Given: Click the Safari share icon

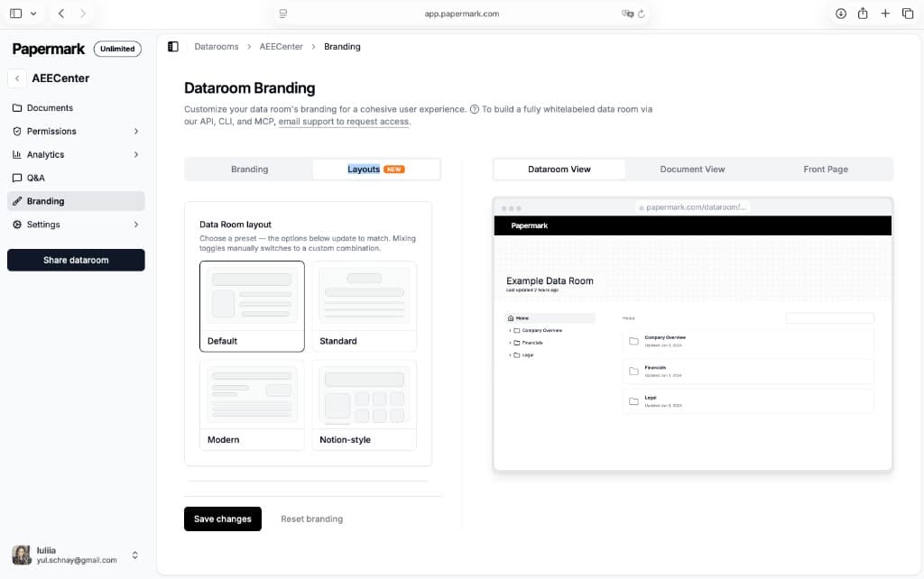Looking at the screenshot, I should pos(863,13).
